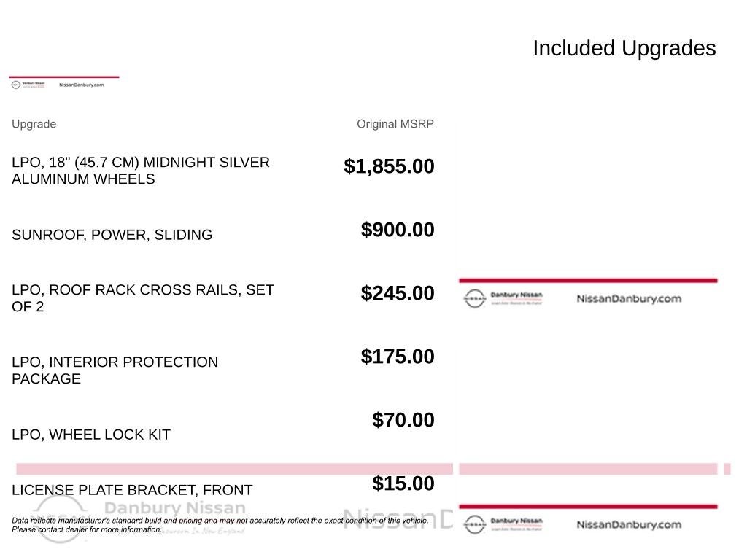Open NissanDanbury.com link in banner above pink bar
This screenshot has width=747, height=560.
click(629, 298)
